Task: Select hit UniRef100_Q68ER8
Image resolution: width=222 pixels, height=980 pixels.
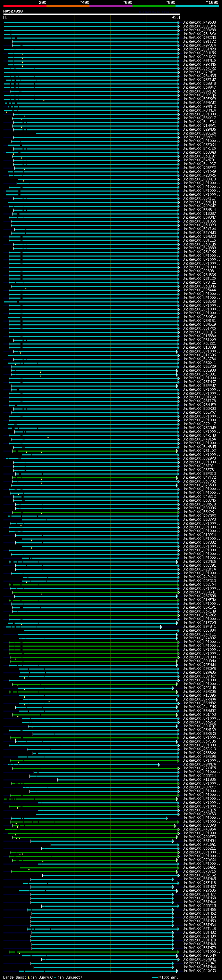Action: point(199,301)
